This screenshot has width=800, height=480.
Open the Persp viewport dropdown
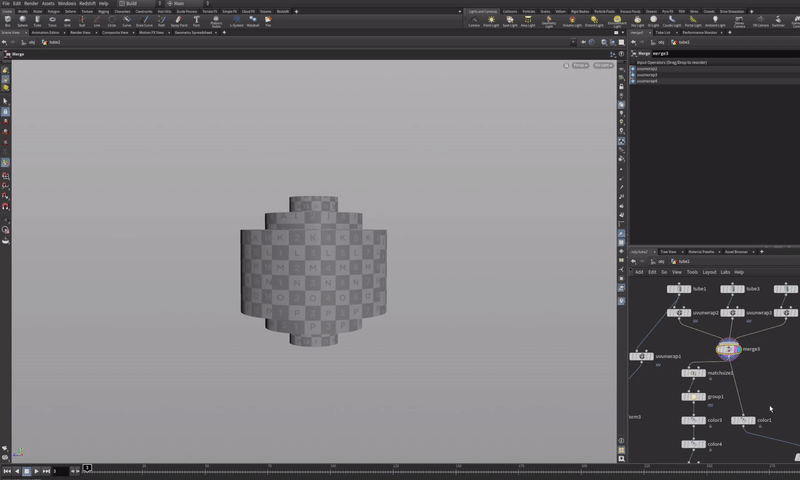click(x=580, y=65)
